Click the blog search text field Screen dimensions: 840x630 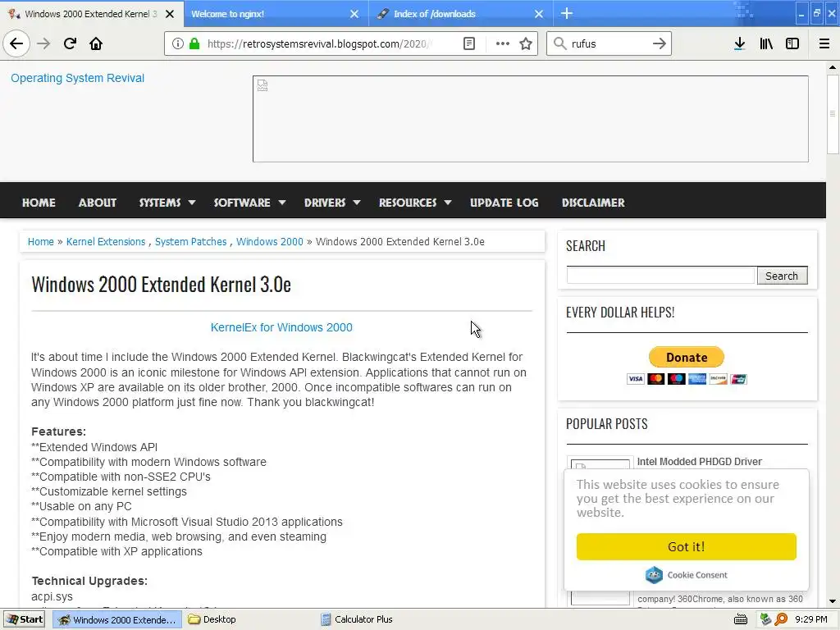pyautogui.click(x=660, y=276)
